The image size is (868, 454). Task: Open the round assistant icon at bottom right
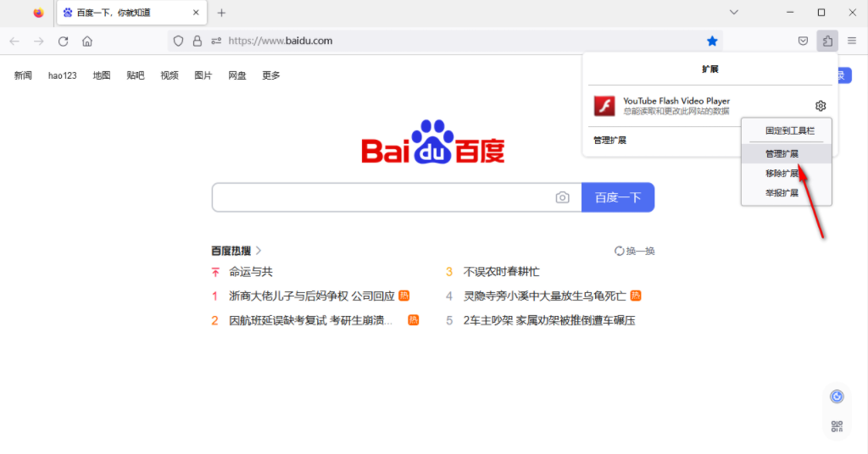coord(837,396)
